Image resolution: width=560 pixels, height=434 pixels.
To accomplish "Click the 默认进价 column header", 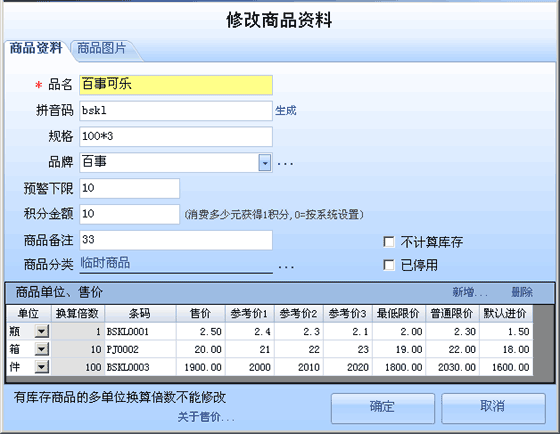I will 506,314.
